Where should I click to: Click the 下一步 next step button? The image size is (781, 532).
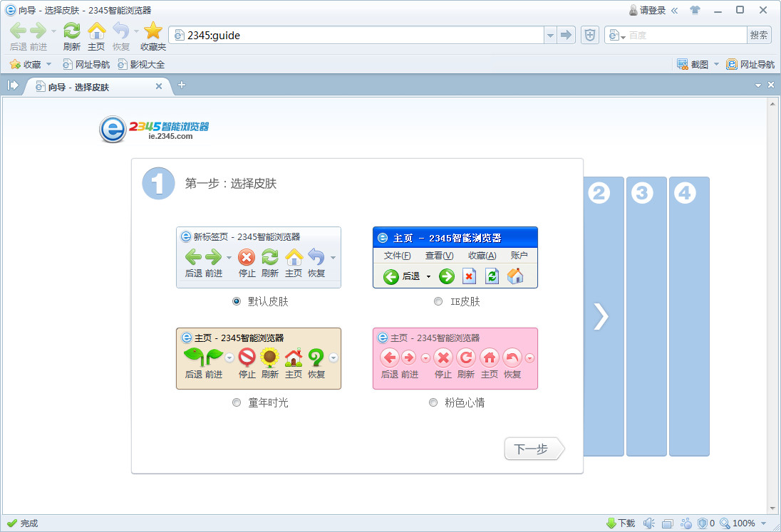tap(534, 449)
